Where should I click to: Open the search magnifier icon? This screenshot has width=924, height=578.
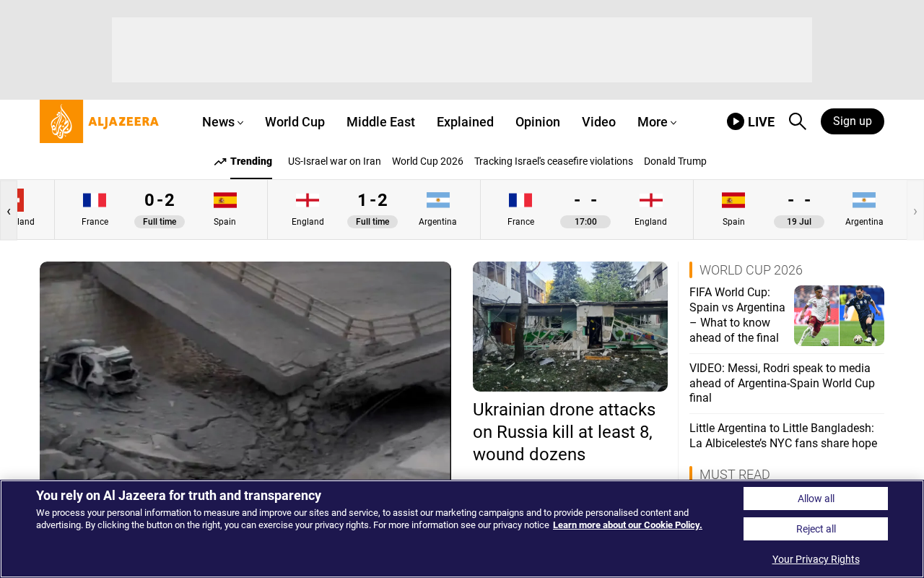coord(797,121)
